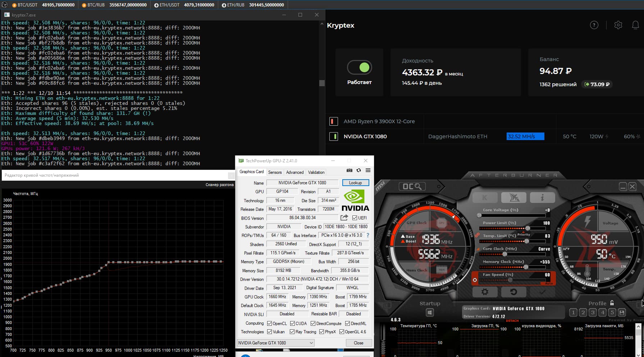Open the Afterburner OC Scanner button
This screenshot has height=357, width=644.
tap(412, 186)
